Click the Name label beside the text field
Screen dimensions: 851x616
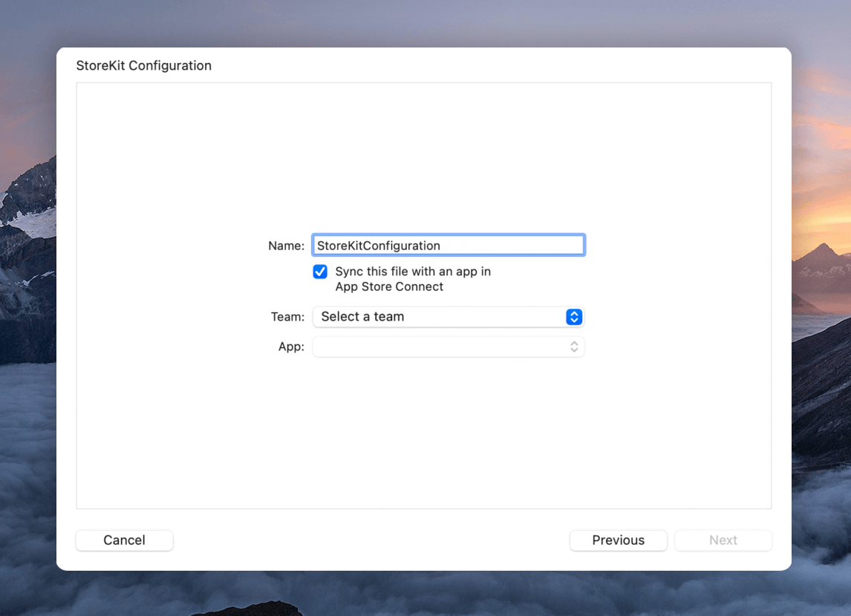[x=286, y=245]
